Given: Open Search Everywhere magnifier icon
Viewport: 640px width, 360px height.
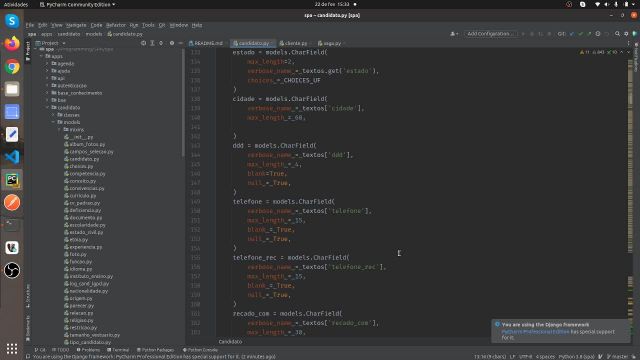Looking at the screenshot, I should 617,34.
